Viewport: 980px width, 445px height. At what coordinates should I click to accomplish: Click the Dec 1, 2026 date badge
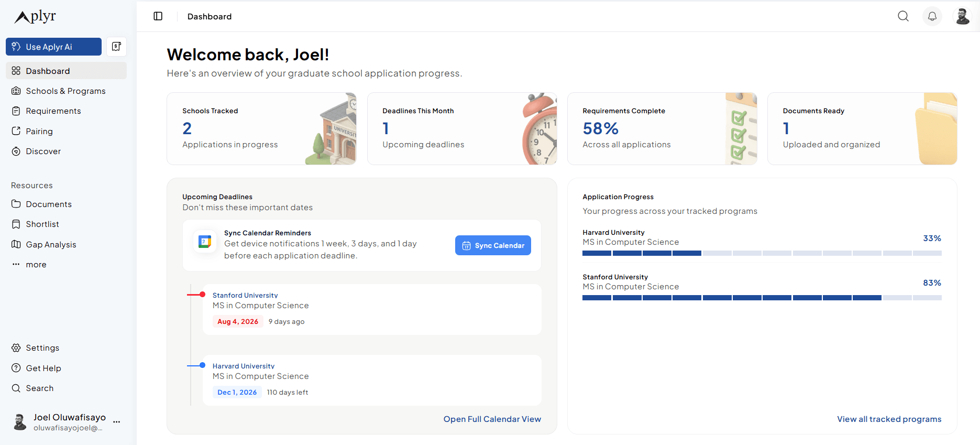(237, 393)
